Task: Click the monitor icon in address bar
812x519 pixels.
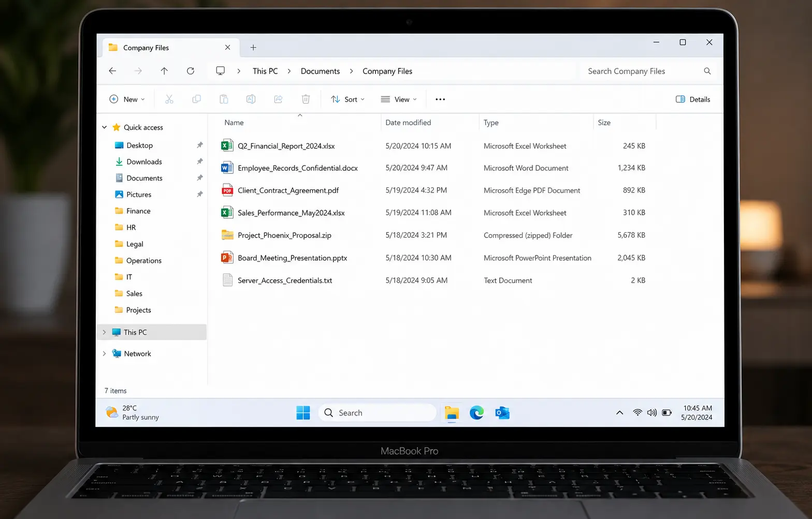Action: [x=221, y=71]
